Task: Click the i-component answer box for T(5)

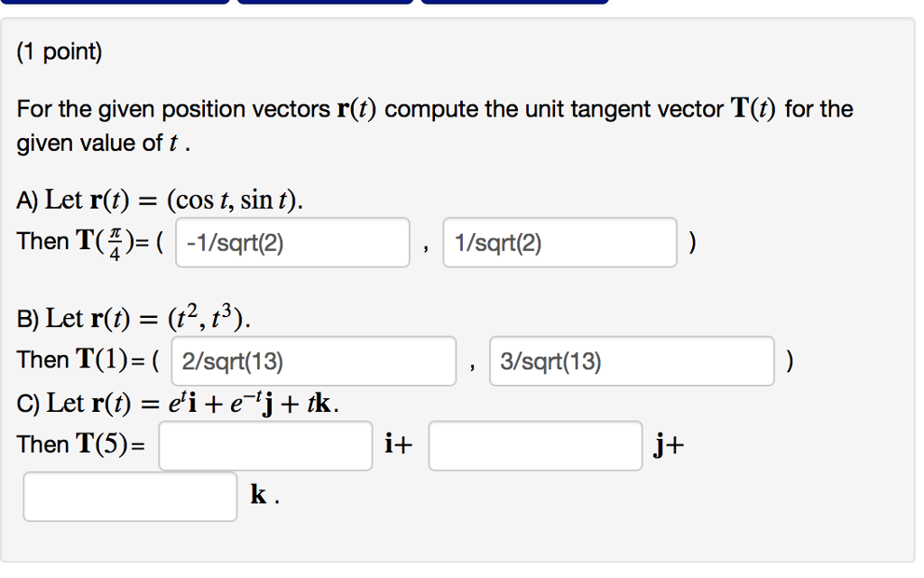Action: 264,444
